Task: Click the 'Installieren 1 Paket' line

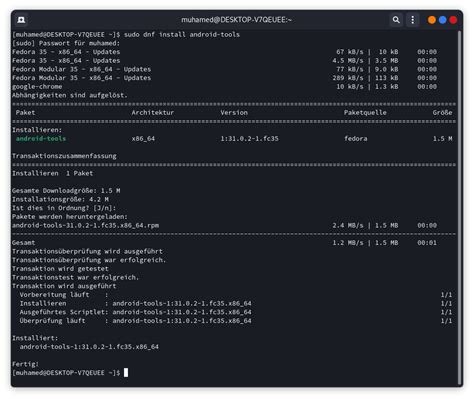Action: click(x=52, y=173)
